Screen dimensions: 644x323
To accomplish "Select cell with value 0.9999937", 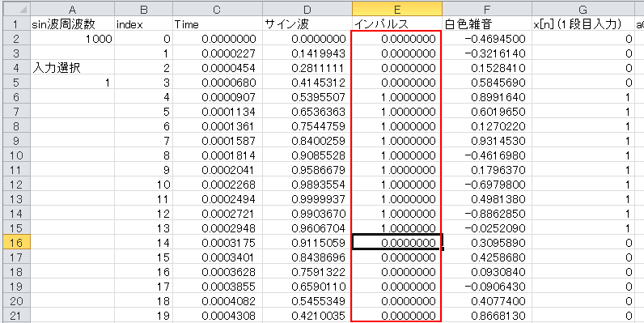I will pyautogui.click(x=307, y=199).
